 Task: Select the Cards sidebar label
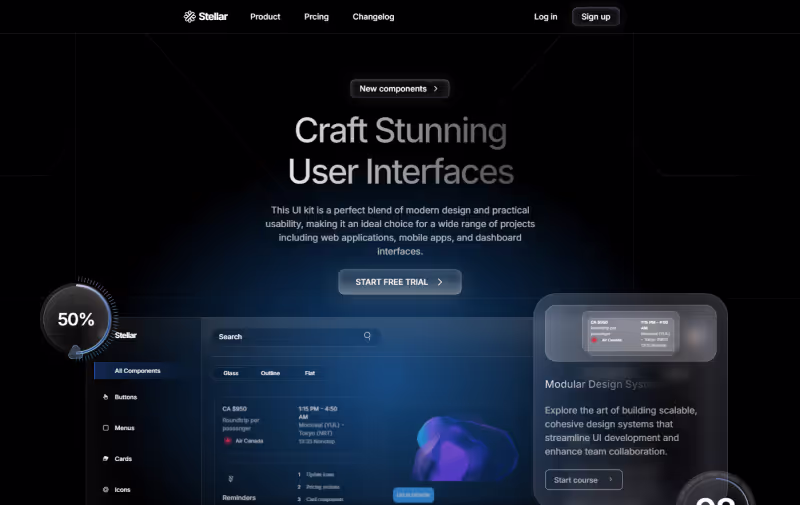pyautogui.click(x=123, y=459)
